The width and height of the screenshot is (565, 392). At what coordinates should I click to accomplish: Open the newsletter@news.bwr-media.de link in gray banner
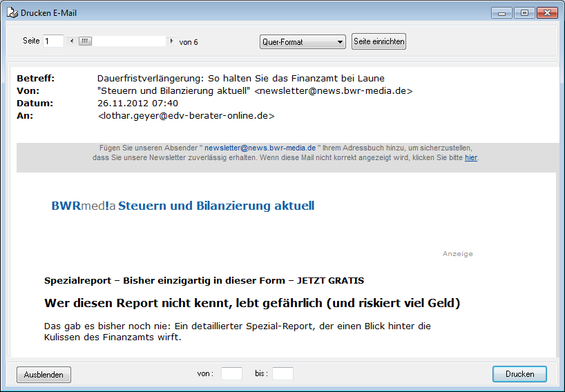tap(260, 148)
